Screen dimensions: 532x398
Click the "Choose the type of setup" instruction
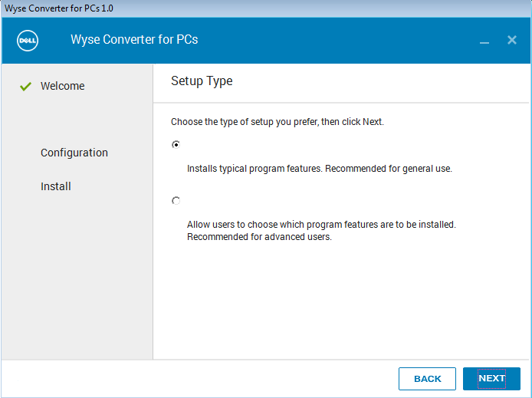coord(277,122)
